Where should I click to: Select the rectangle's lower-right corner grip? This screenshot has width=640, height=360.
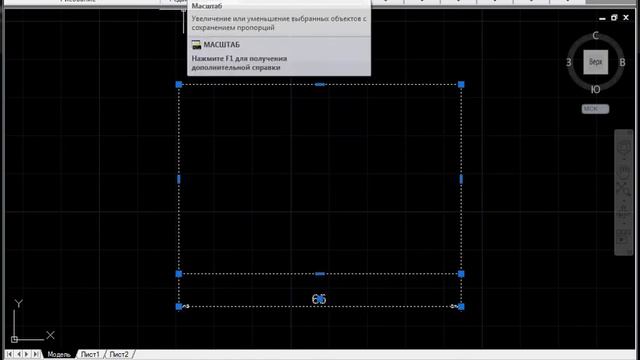pyautogui.click(x=461, y=274)
